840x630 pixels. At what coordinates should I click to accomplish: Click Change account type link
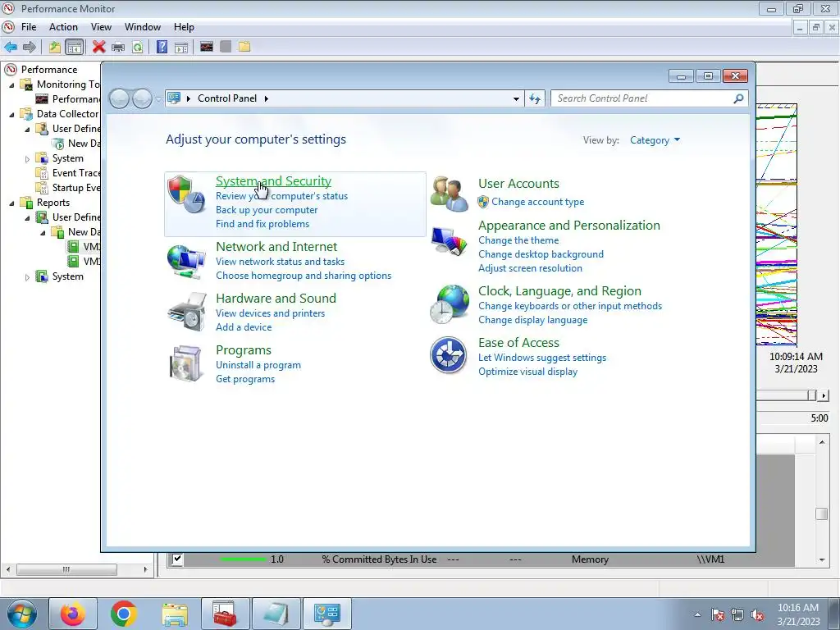pyautogui.click(x=538, y=202)
